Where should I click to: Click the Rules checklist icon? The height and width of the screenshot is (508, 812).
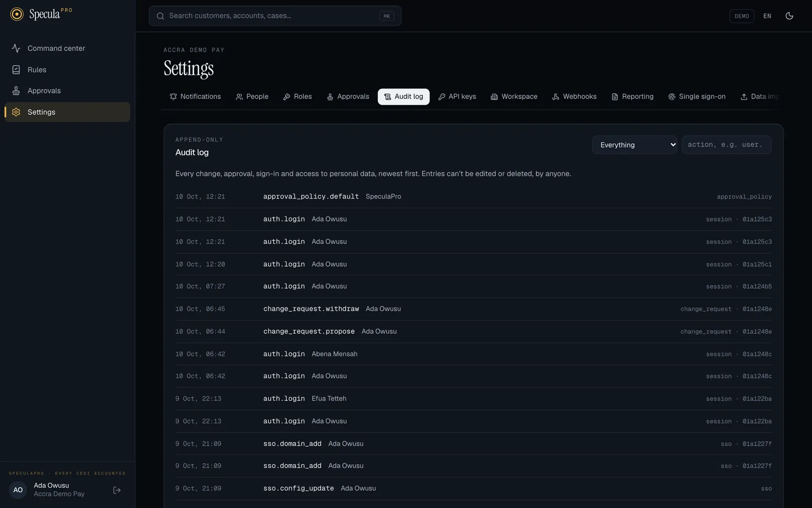16,70
